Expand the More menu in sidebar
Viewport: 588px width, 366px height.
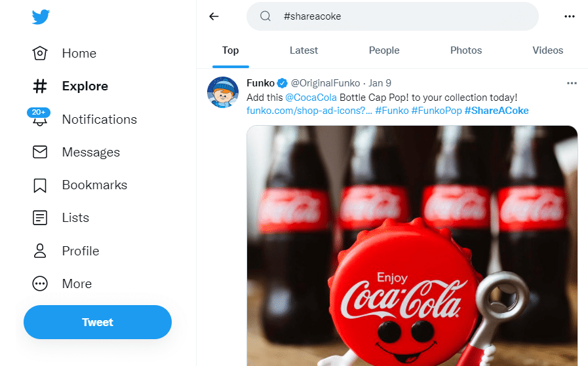point(40,284)
